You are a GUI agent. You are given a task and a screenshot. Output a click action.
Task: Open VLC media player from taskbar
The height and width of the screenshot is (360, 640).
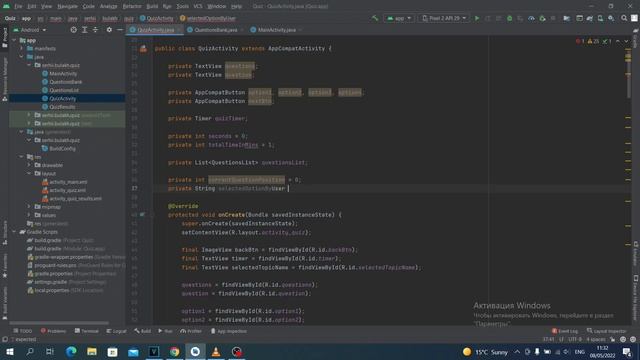pyautogui.click(x=216, y=352)
